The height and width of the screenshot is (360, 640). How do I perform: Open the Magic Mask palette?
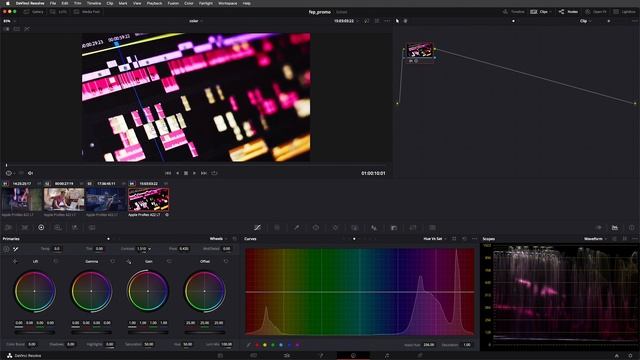click(355, 227)
